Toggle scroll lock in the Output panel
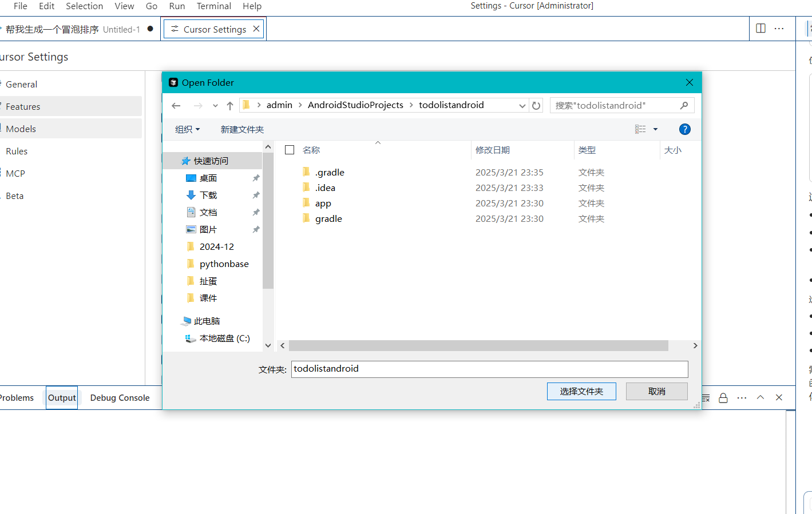 [723, 397]
